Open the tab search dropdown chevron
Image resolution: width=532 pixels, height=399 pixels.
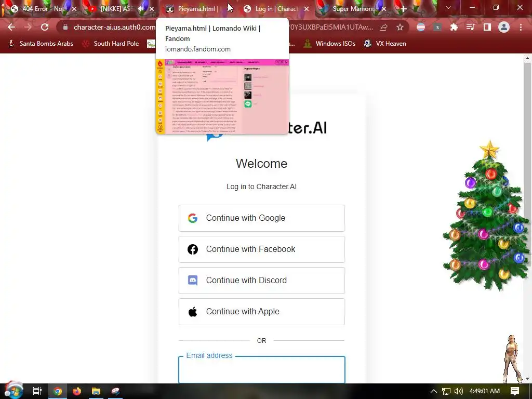448,7
